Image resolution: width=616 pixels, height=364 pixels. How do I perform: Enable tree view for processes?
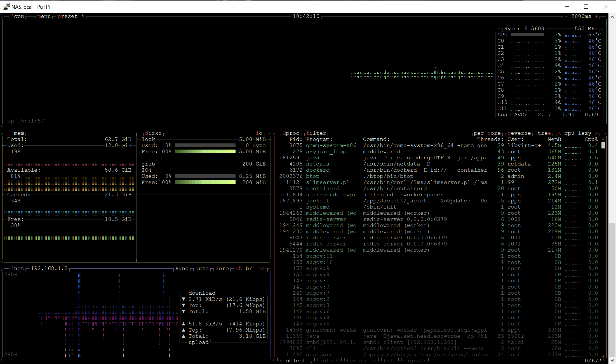tap(544, 133)
